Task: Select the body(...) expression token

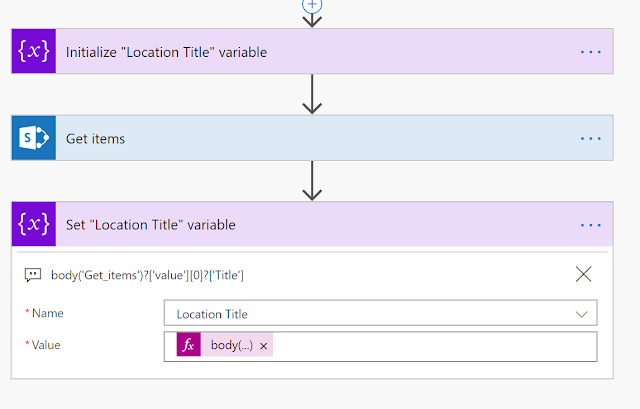Action: point(230,345)
